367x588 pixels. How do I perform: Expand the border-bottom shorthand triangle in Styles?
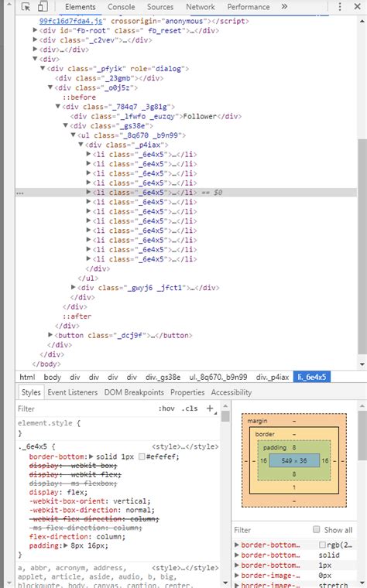[x=91, y=456]
